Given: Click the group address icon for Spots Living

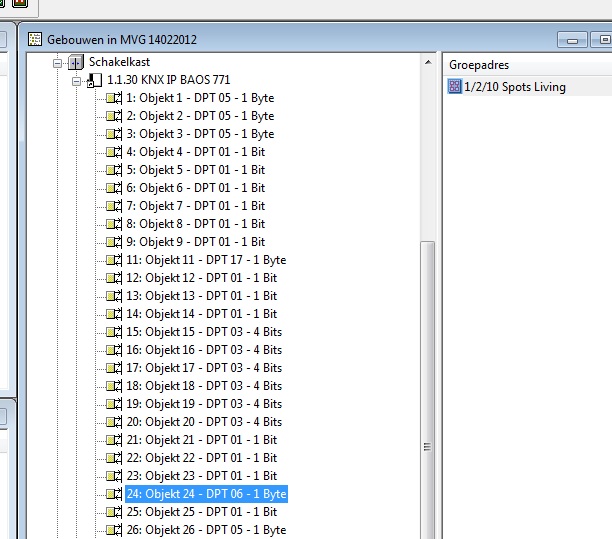Looking at the screenshot, I should click(x=455, y=87).
